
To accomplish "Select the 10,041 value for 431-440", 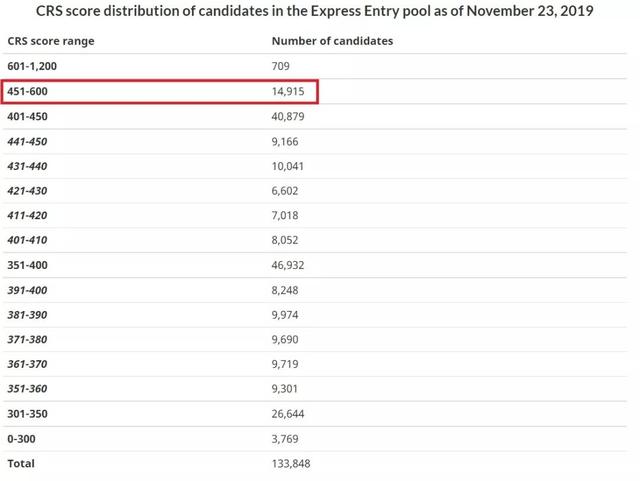I will coord(287,166).
